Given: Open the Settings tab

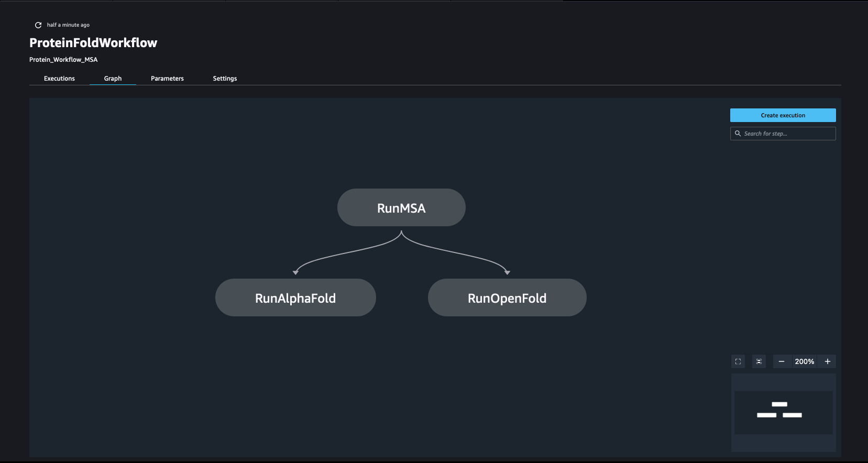Looking at the screenshot, I should coord(225,79).
